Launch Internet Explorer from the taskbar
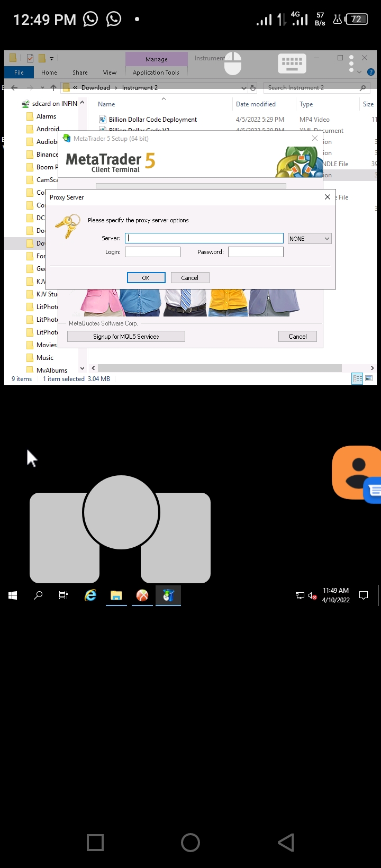 (90, 595)
